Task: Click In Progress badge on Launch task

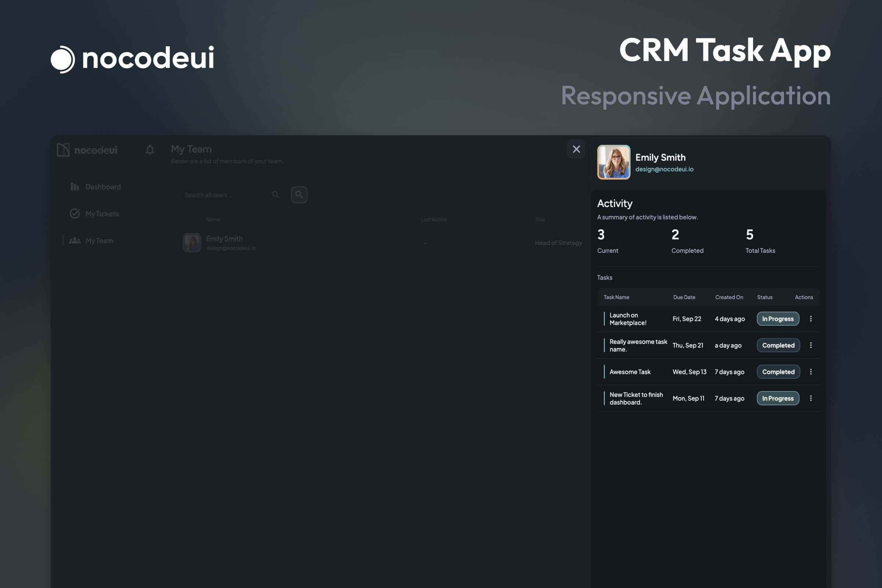Action: click(777, 319)
